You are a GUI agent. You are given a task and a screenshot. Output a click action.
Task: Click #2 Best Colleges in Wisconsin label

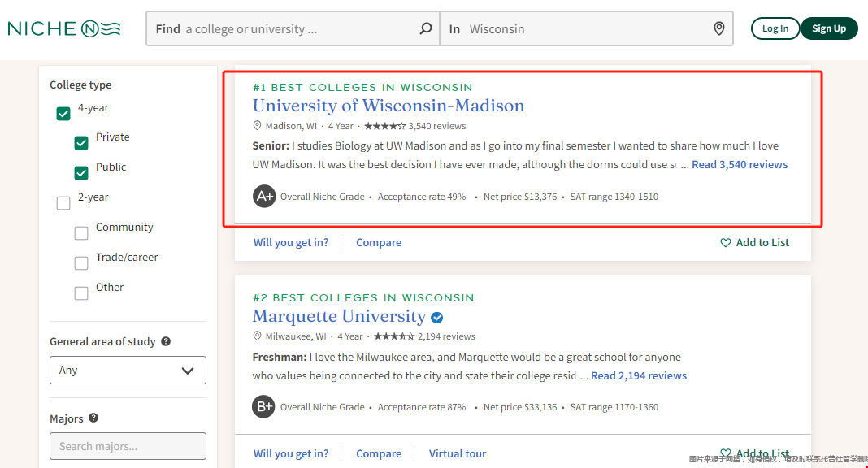[x=363, y=297]
